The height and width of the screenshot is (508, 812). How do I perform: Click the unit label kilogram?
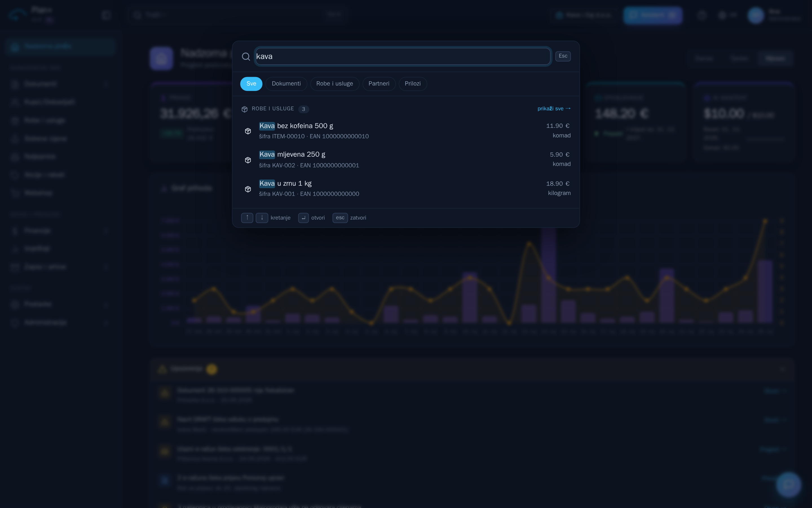[x=559, y=193]
